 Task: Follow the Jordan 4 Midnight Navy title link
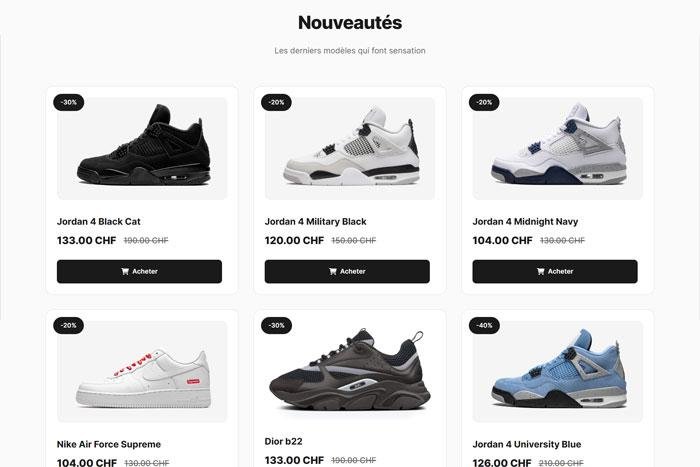[525, 221]
